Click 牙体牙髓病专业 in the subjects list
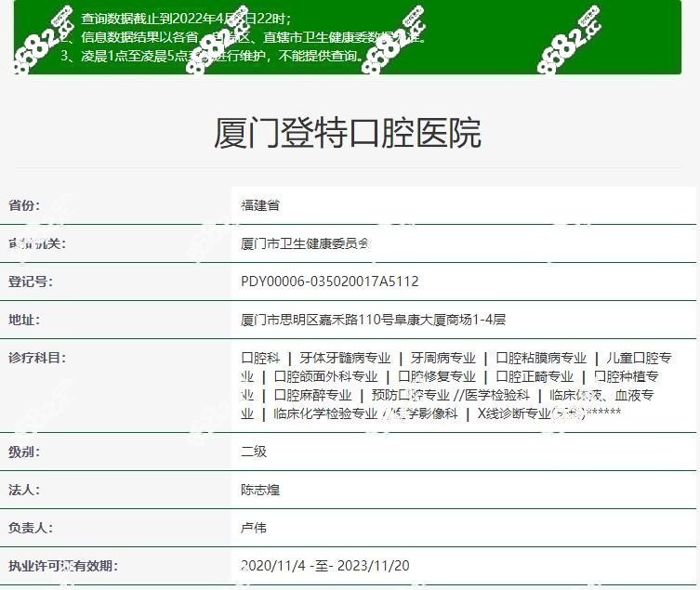The image size is (700, 590). (345, 358)
